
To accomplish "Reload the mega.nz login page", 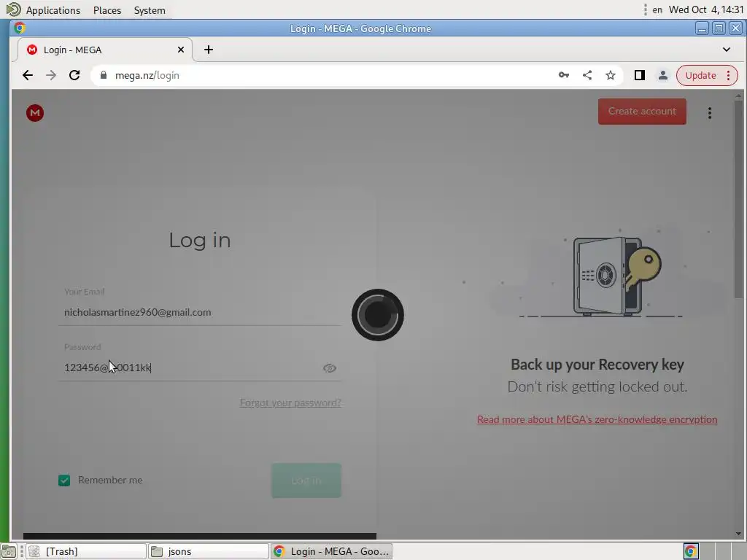I will pyautogui.click(x=74, y=75).
